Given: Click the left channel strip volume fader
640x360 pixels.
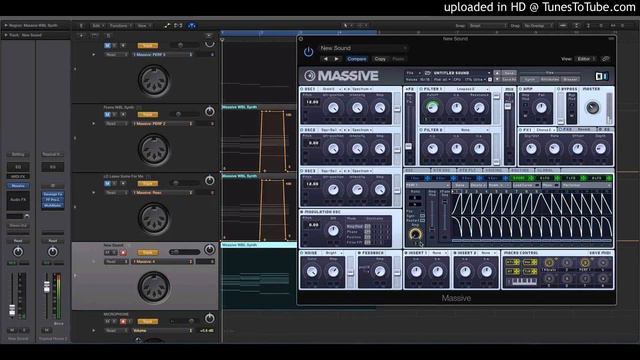Looking at the screenshot, I should pos(12,311).
